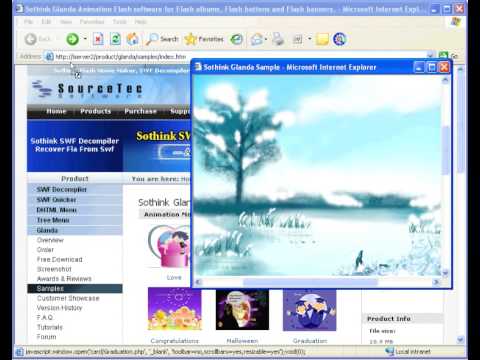Click scroll right arrow in Glanda Sample window
This screenshot has height=360, width=480.
pyautogui.click(x=436, y=282)
